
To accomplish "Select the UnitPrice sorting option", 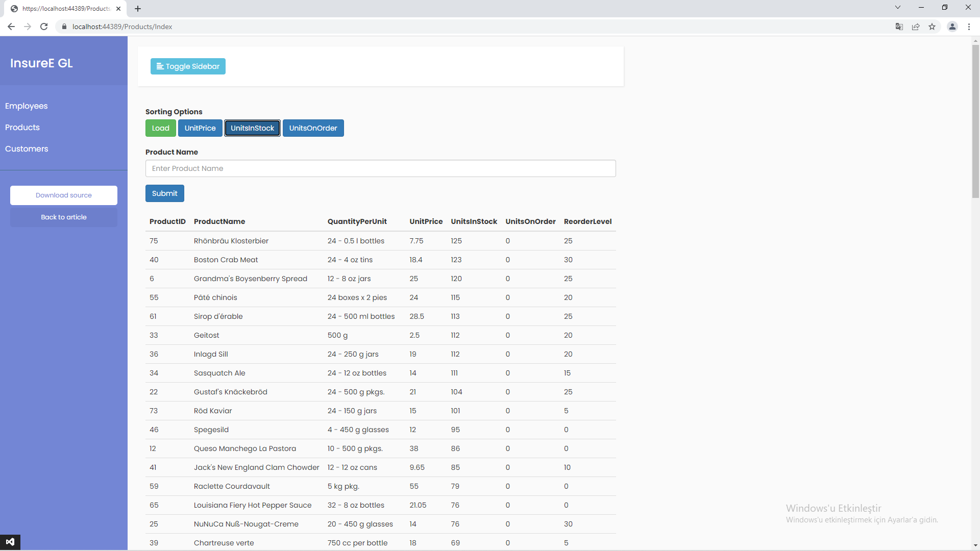I will pyautogui.click(x=200, y=128).
